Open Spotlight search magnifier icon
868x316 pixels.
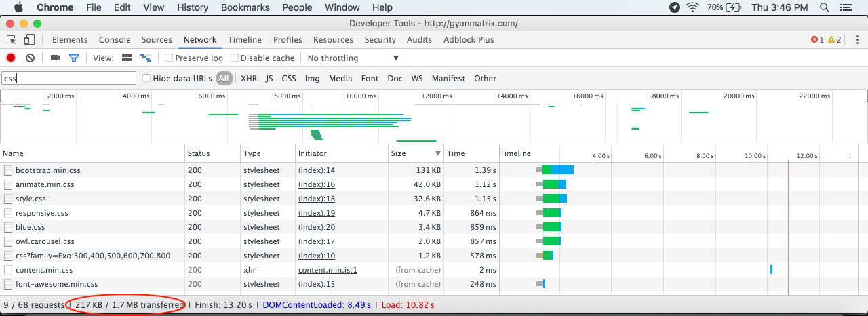(x=824, y=7)
